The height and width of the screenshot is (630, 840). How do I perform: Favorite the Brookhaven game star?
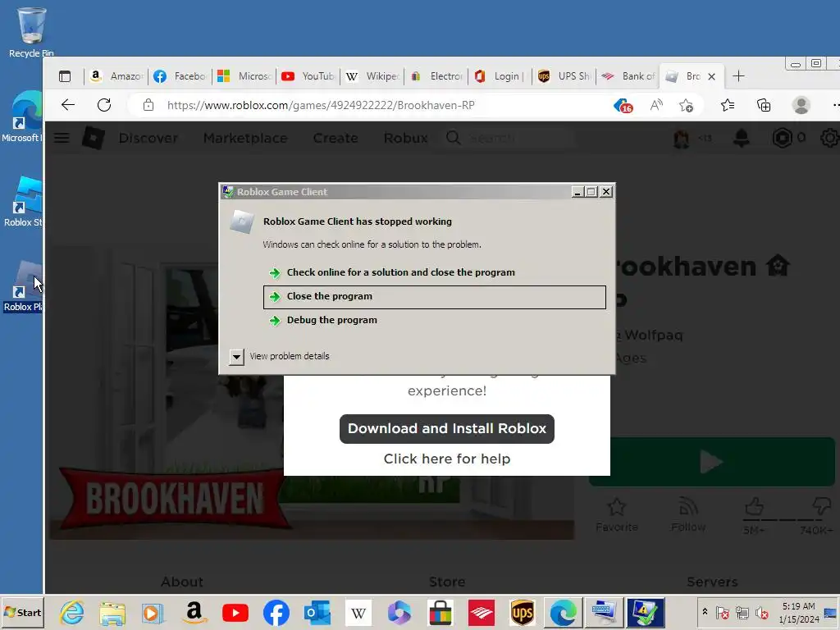617,515
